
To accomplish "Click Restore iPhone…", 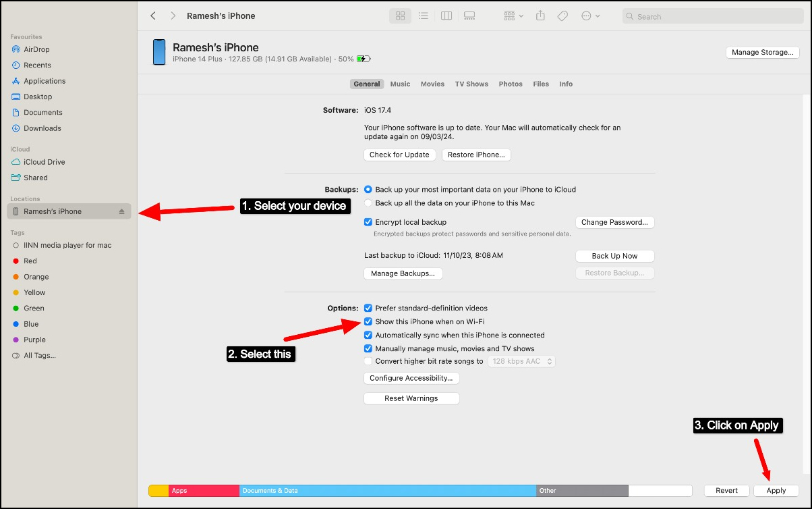I will click(476, 155).
